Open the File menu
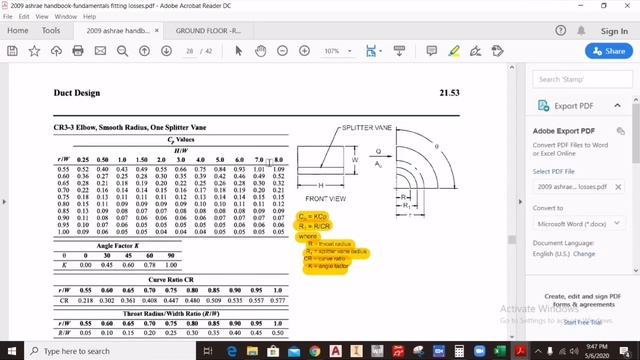Image resolution: width=640 pixels, height=360 pixels. click(8, 17)
